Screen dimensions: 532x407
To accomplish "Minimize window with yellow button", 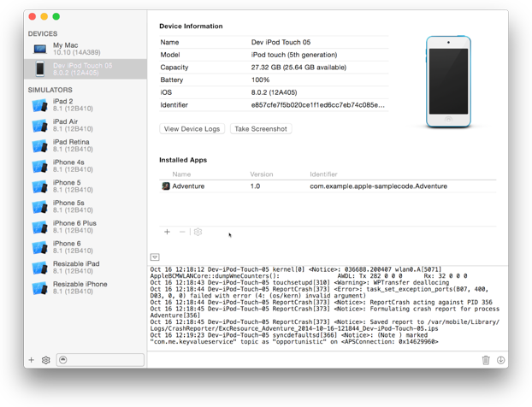I will (x=44, y=16).
